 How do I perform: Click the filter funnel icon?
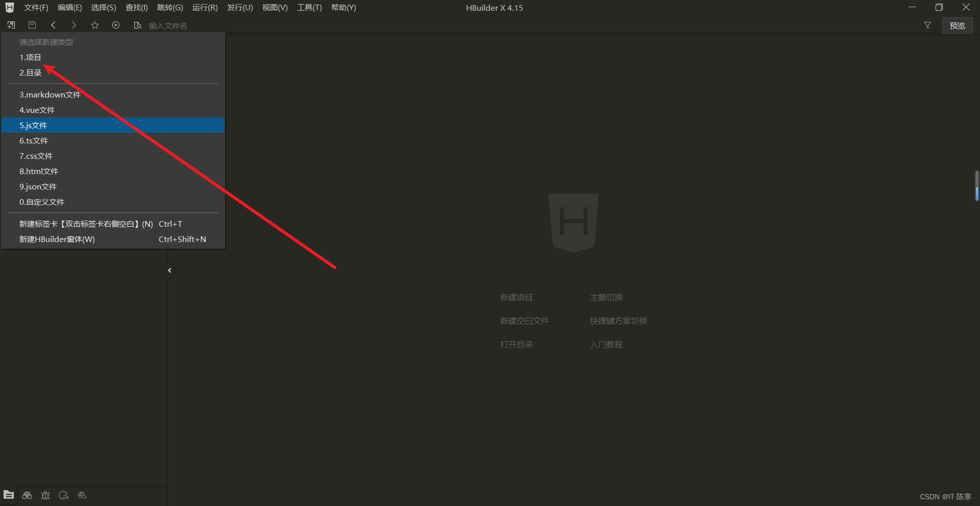927,25
